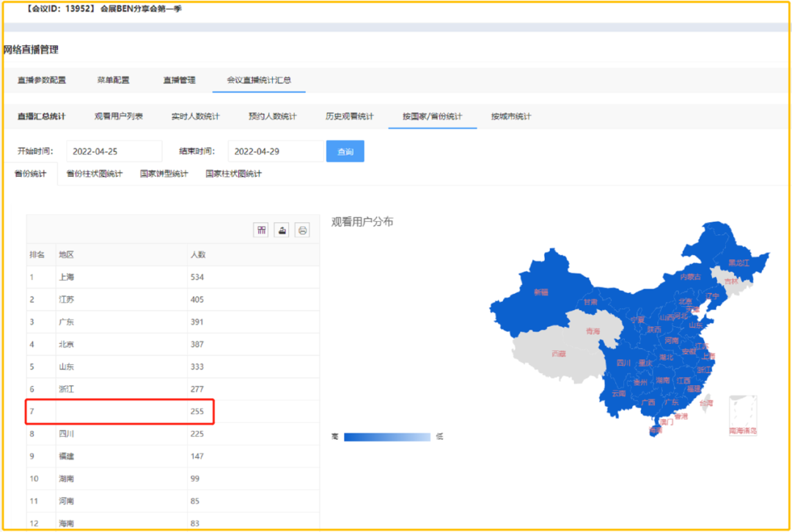Click 四川 region on the map

pos(623,363)
